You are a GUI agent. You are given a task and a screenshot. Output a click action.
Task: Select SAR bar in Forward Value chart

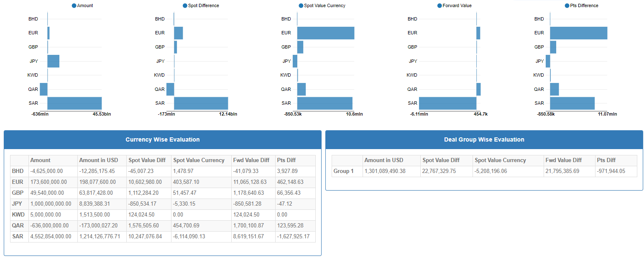pos(447,103)
